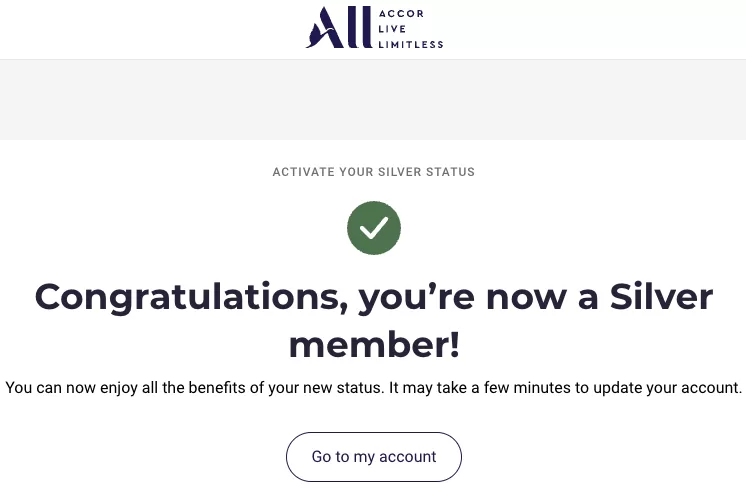Viewport: 746px width, 490px height.
Task: Click the word 'SILVER' in the small gray label
Action: point(400,172)
